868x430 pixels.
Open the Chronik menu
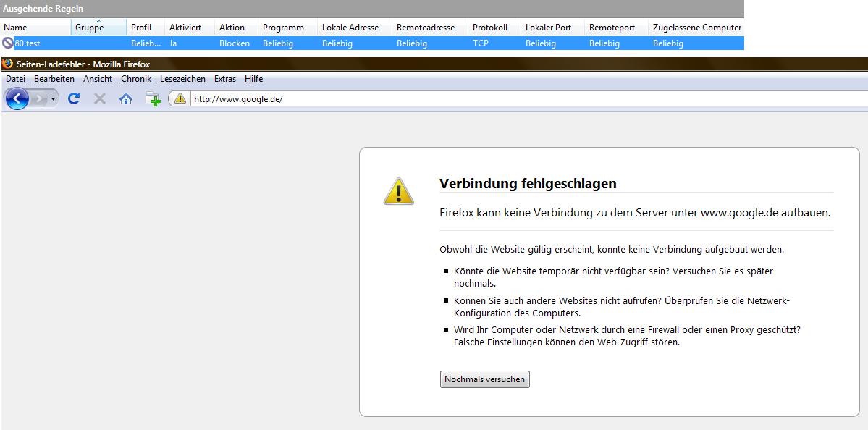[x=136, y=79]
